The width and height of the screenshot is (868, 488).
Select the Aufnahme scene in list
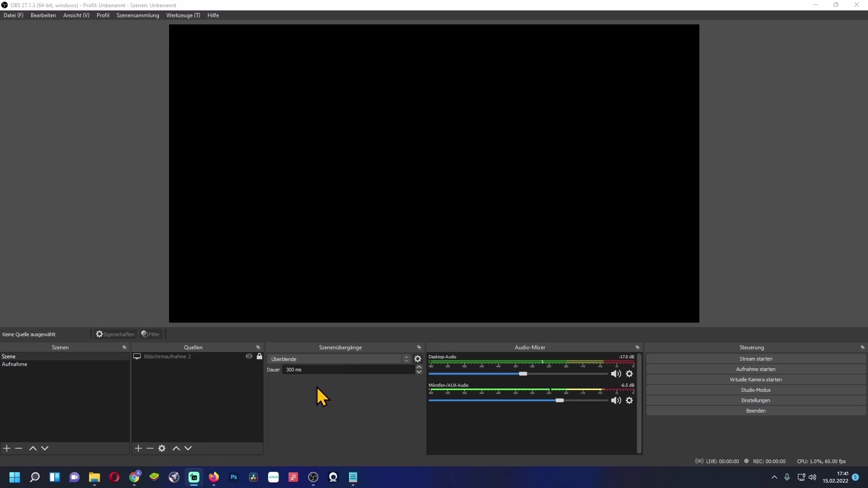[14, 364]
